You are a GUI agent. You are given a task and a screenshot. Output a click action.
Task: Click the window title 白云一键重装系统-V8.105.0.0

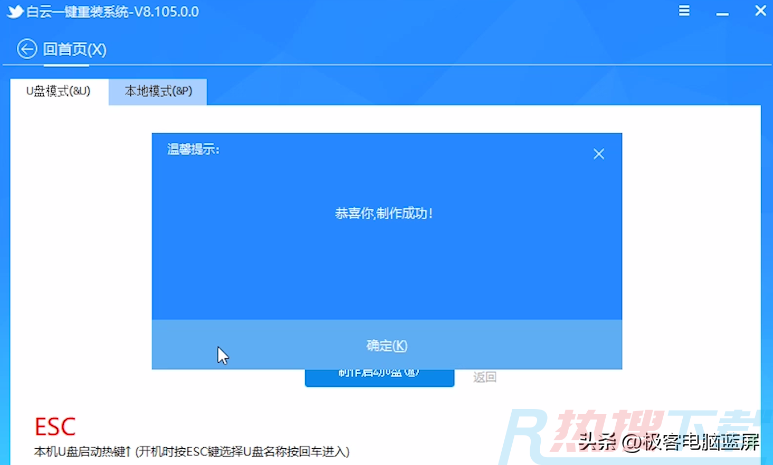click(x=113, y=12)
